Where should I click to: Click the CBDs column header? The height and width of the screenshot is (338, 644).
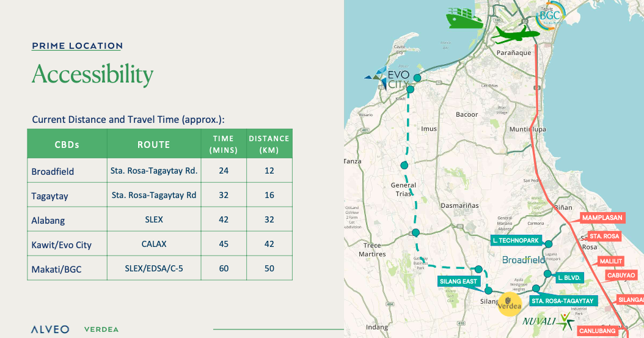point(67,144)
